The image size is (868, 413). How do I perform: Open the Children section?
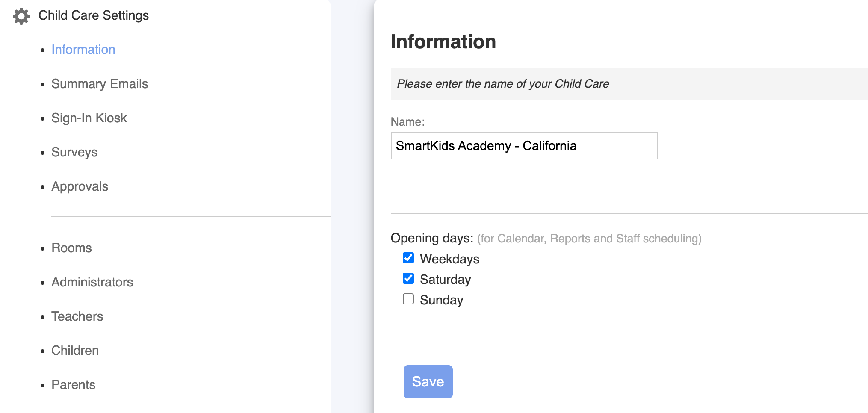click(75, 351)
